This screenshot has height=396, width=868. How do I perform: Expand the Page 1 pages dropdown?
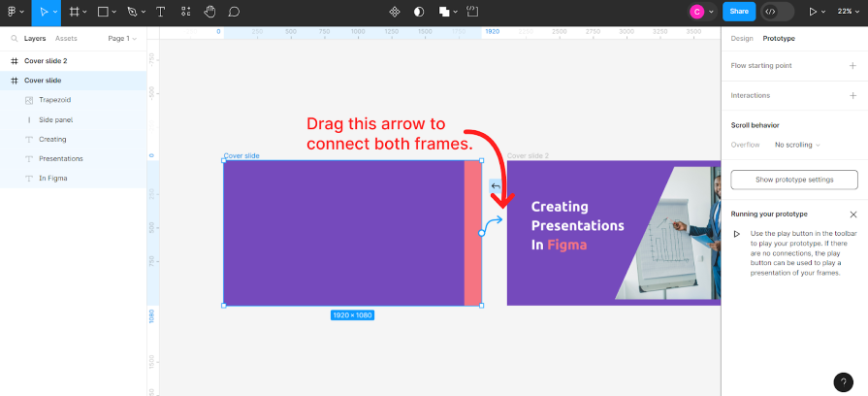(x=122, y=39)
